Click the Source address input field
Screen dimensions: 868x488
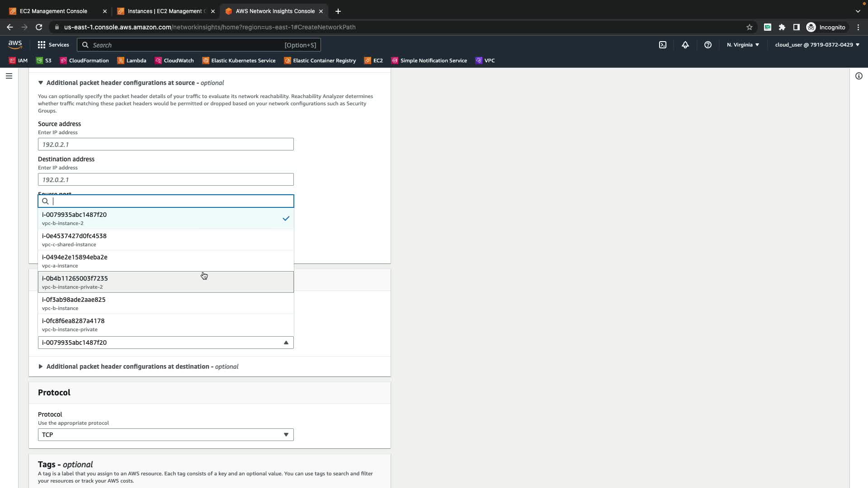click(165, 145)
